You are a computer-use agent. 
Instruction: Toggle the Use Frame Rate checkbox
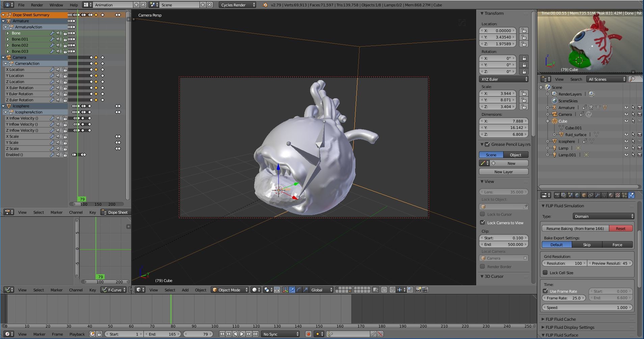(545, 291)
